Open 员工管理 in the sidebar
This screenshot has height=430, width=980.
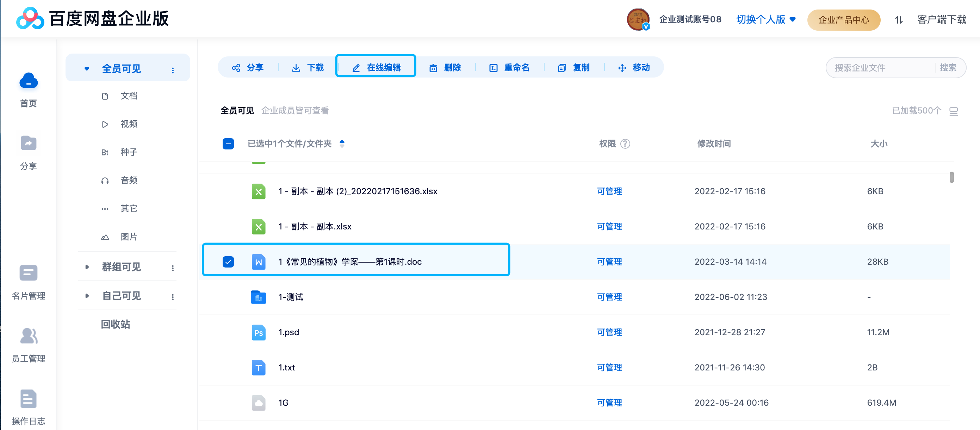pos(29,345)
